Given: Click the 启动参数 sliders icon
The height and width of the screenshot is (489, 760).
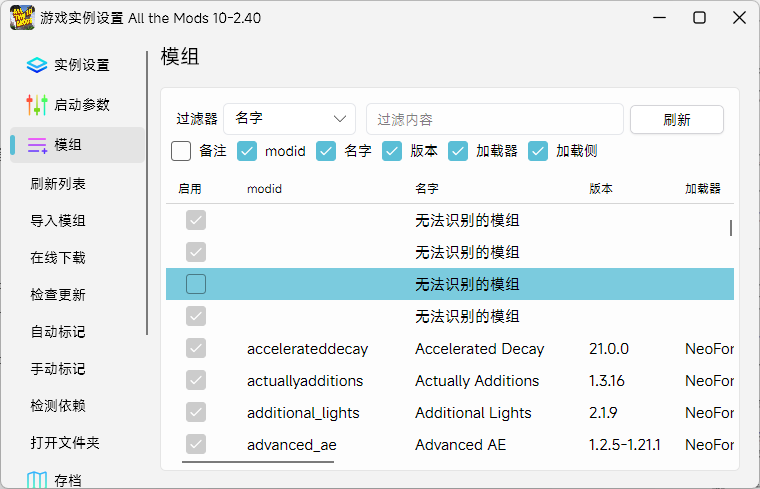Looking at the screenshot, I should (x=37, y=105).
